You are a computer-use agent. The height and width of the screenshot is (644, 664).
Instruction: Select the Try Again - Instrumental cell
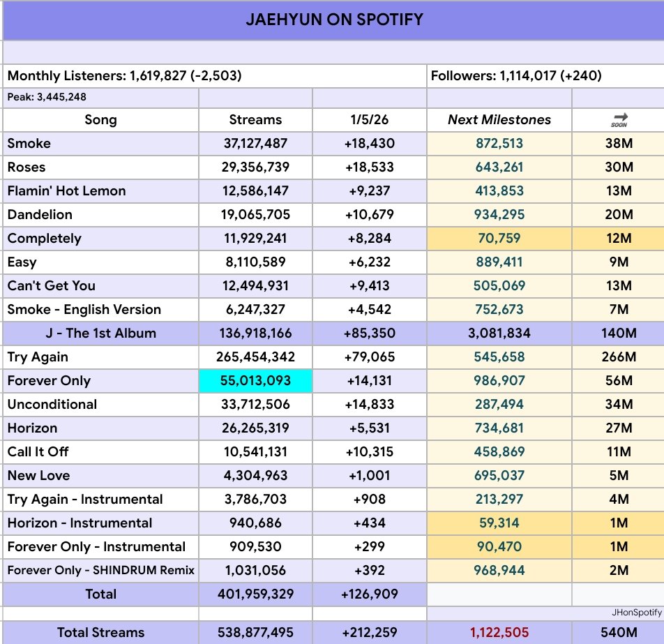pyautogui.click(x=100, y=500)
